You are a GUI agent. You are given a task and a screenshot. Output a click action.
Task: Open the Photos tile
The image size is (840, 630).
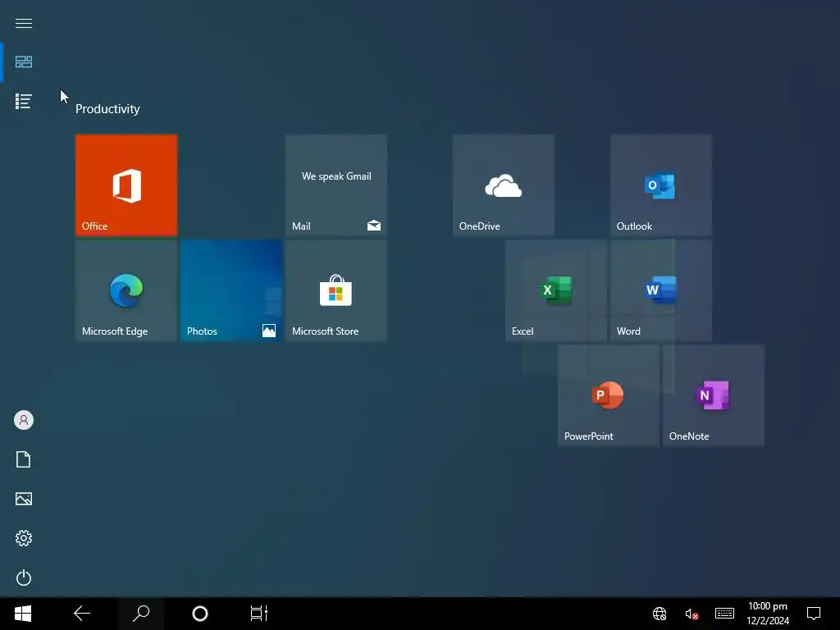tap(231, 290)
